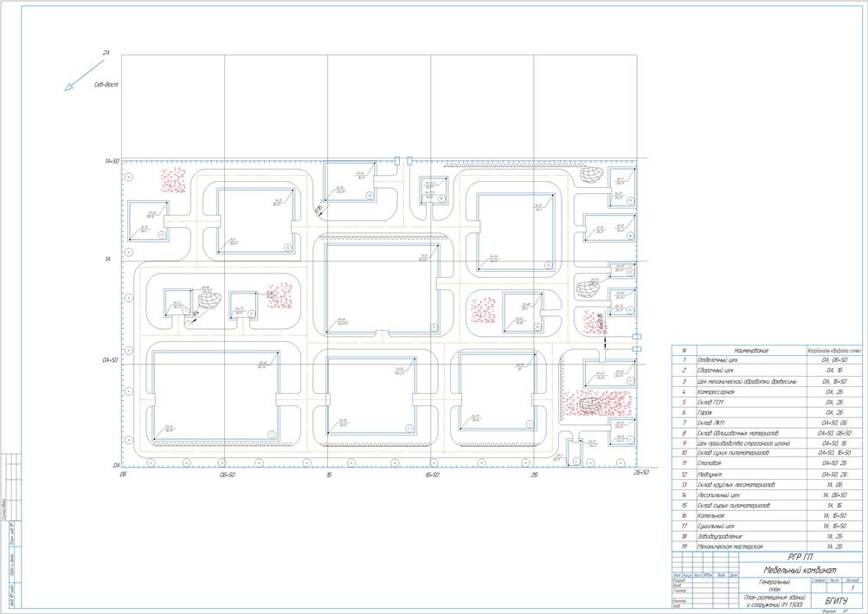Screen dimensions: 868x614
Task: Click the legend entry 'Медпункт'
Action: tap(709, 475)
